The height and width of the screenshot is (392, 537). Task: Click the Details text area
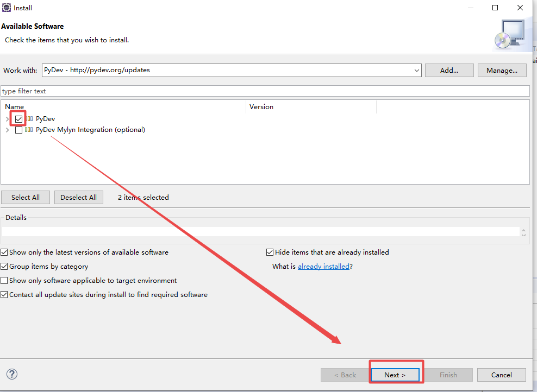[x=261, y=232]
